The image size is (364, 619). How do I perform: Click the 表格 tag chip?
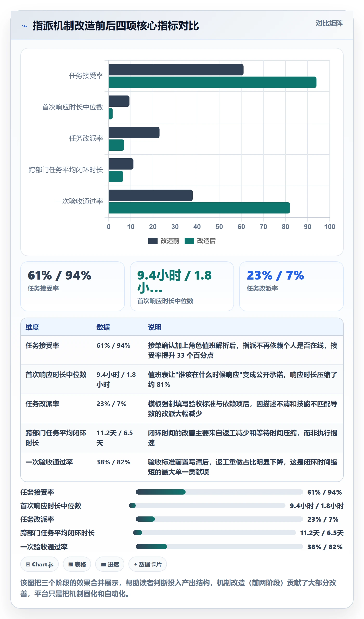click(77, 564)
